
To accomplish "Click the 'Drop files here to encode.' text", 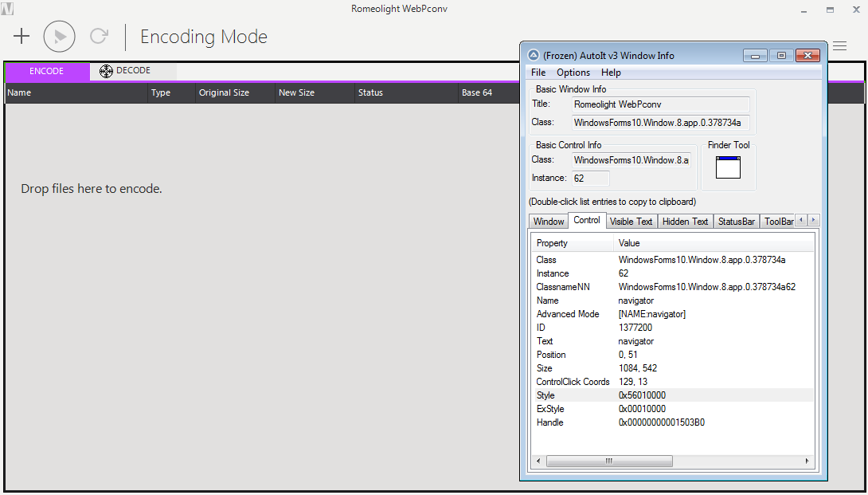I will [x=92, y=189].
